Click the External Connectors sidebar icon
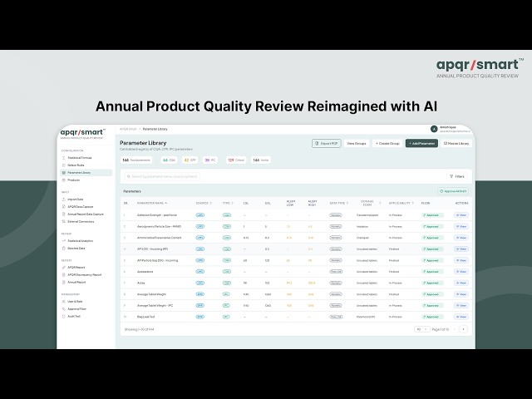This screenshot has width=532, height=399. point(64,222)
